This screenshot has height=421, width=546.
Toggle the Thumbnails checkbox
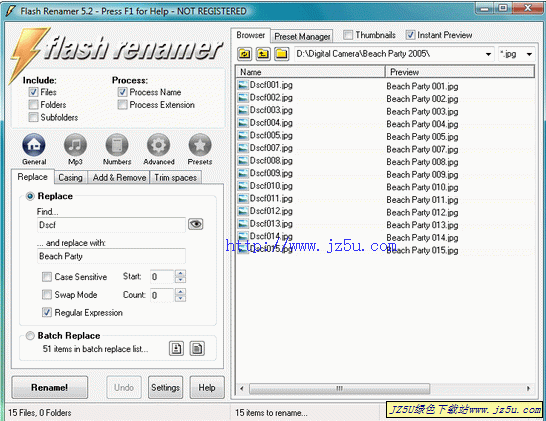click(348, 35)
